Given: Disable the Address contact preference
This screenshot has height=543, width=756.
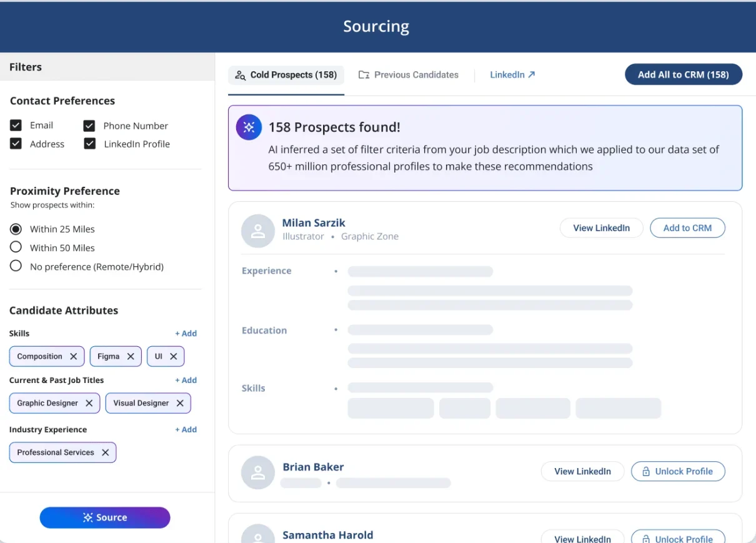Looking at the screenshot, I should pyautogui.click(x=16, y=144).
